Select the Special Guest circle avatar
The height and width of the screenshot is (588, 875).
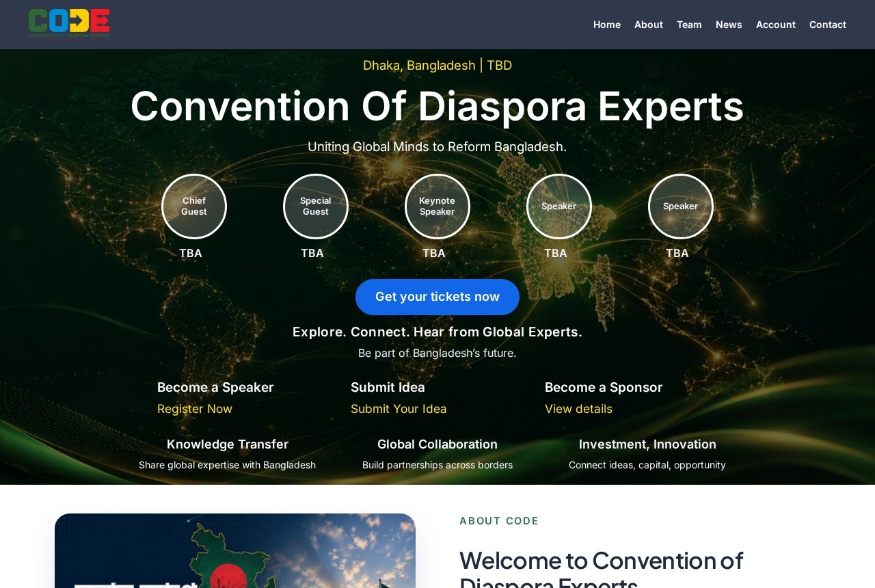pyautogui.click(x=316, y=206)
